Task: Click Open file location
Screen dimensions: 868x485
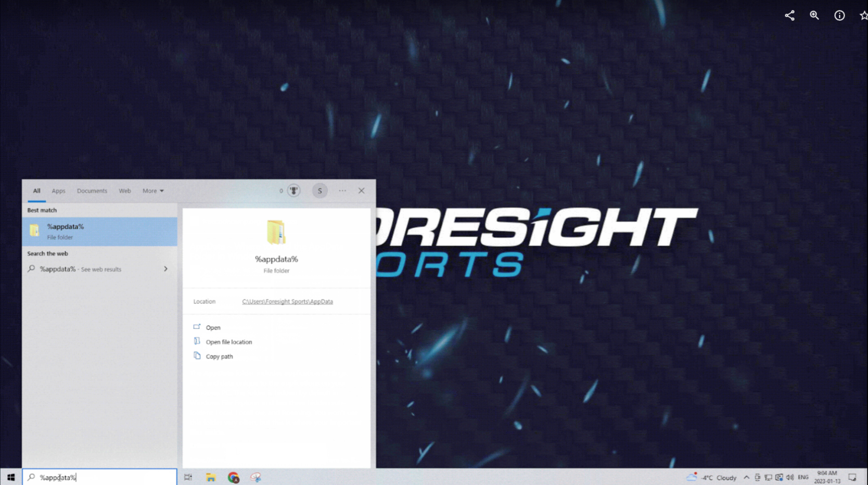Action: click(228, 342)
